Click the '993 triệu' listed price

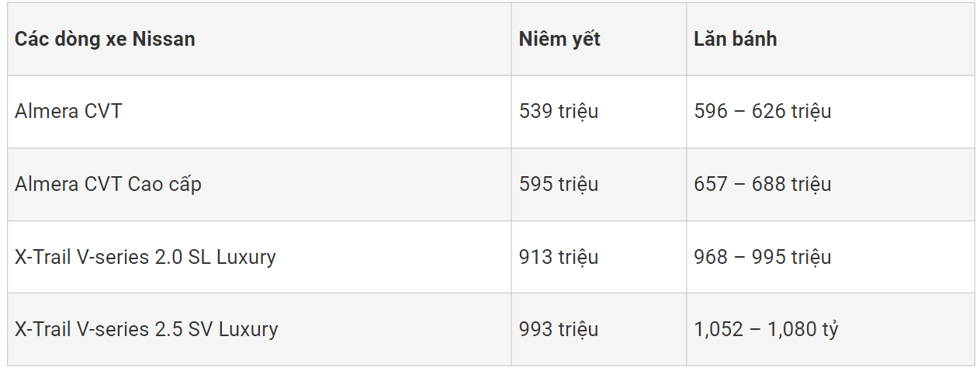pyautogui.click(x=559, y=329)
